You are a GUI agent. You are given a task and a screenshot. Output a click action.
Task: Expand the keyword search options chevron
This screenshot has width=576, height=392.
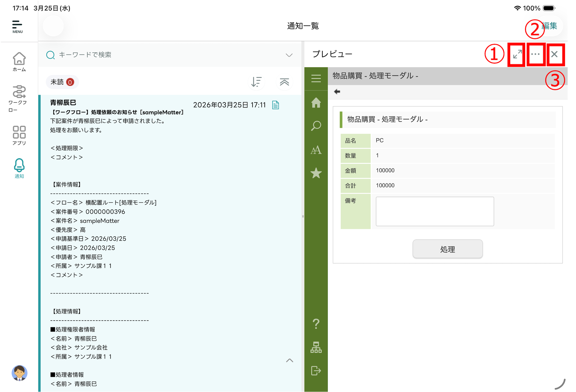288,55
